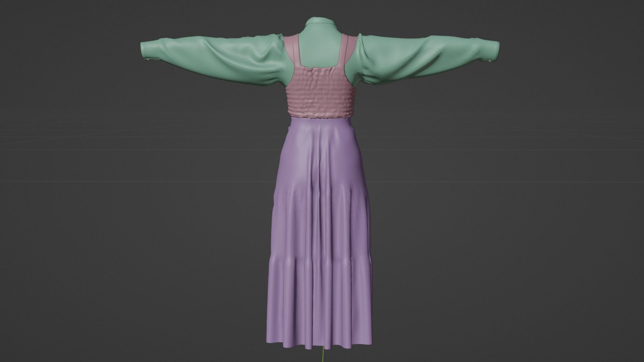The height and width of the screenshot is (362, 644).
Task: Click the small cuff button on left sleeve
Action: tap(147, 60)
